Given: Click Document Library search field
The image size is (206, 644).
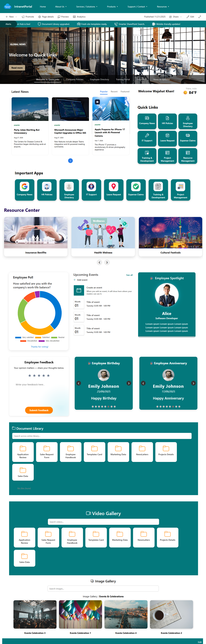Looking at the screenshot, I should 102,436.
